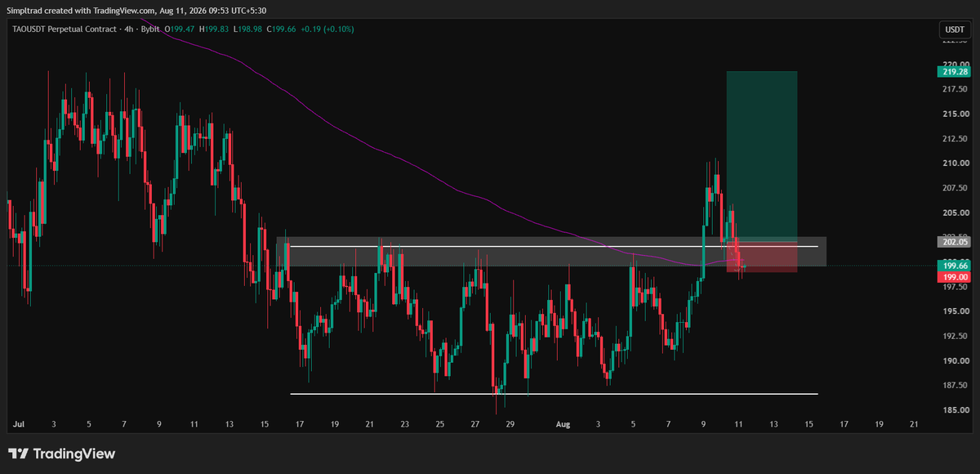The width and height of the screenshot is (980, 474).
Task: Click the green profit zone of long position
Action: 762,155
